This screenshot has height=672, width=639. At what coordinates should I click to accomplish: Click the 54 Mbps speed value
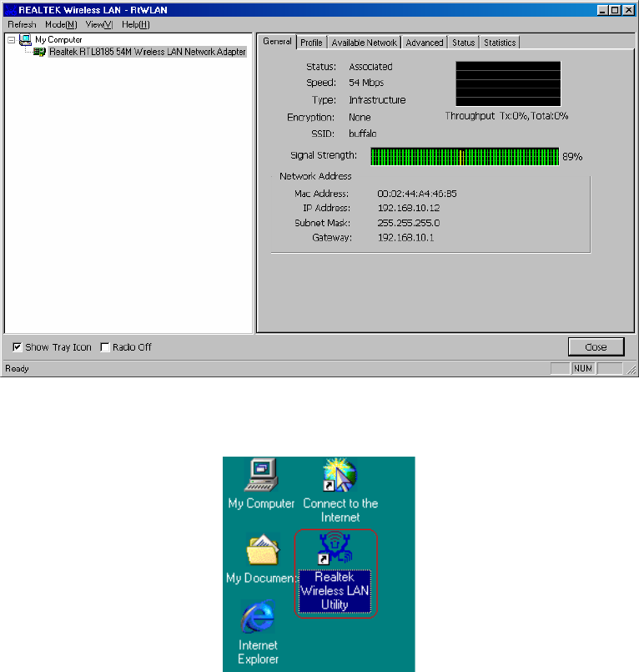point(366,83)
